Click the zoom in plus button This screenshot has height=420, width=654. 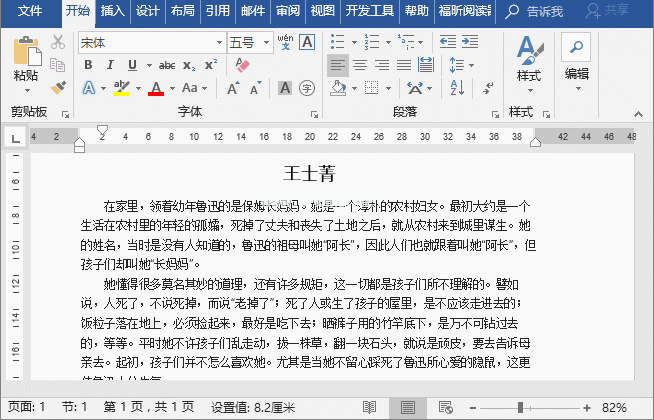pos(586,408)
